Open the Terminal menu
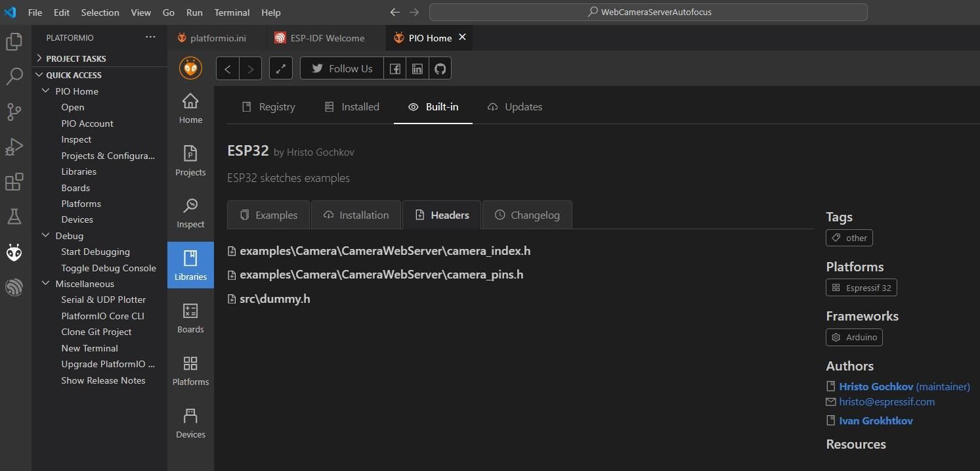This screenshot has height=471, width=980. point(232,12)
